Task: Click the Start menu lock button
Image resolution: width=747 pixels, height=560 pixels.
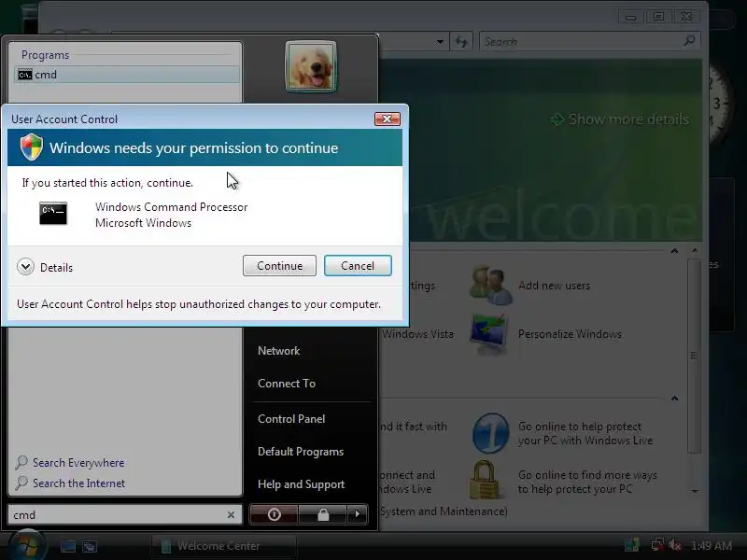Action: click(x=323, y=514)
